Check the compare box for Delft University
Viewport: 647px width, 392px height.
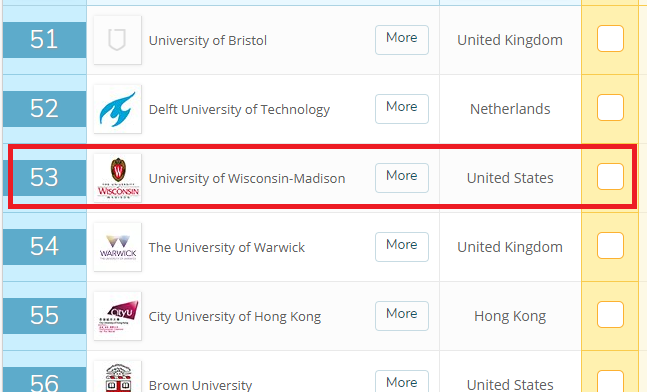[x=610, y=108]
